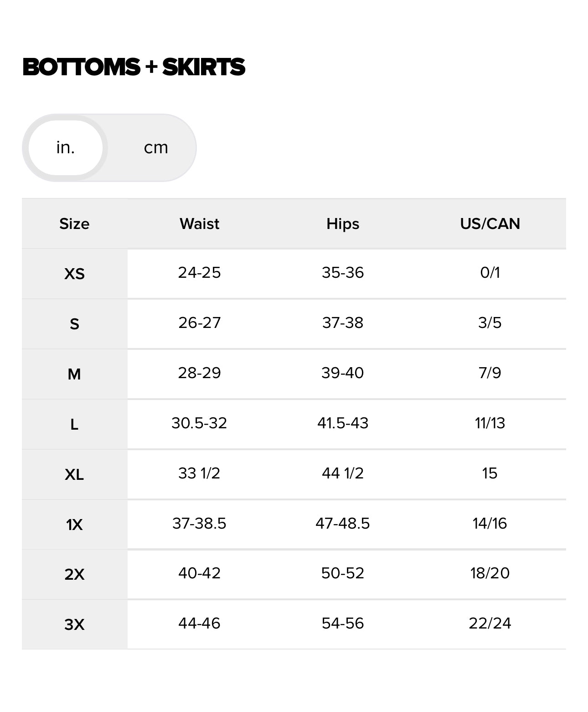
Task: Select the S size row label
Action: 74,324
